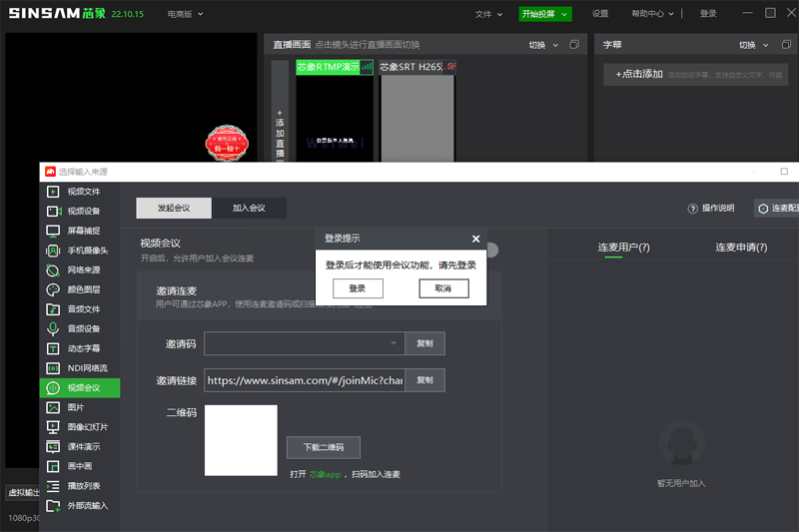
Task: Select the 网络来源 network icon
Action: [53, 270]
